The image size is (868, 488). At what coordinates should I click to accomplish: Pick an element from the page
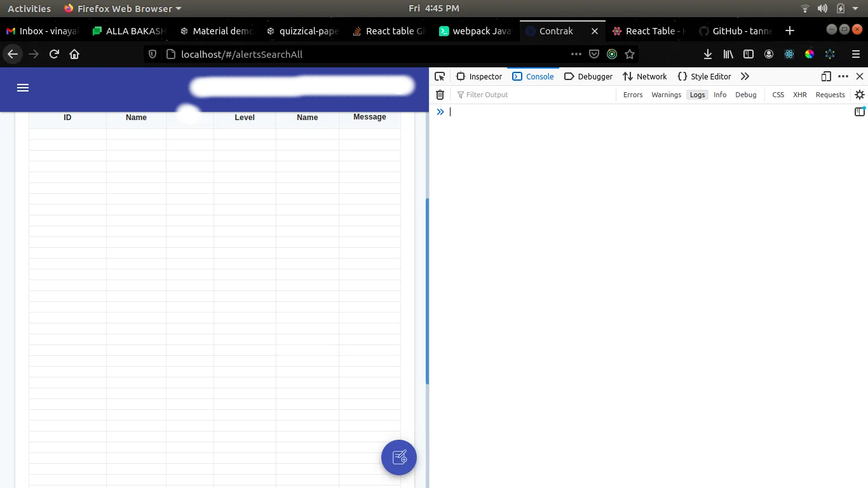(x=440, y=76)
